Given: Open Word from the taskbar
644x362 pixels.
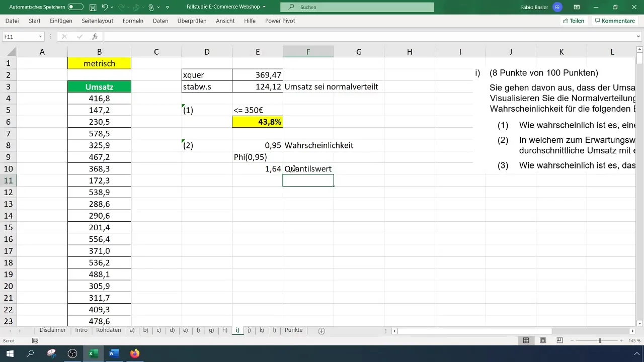Looking at the screenshot, I should [x=114, y=353].
